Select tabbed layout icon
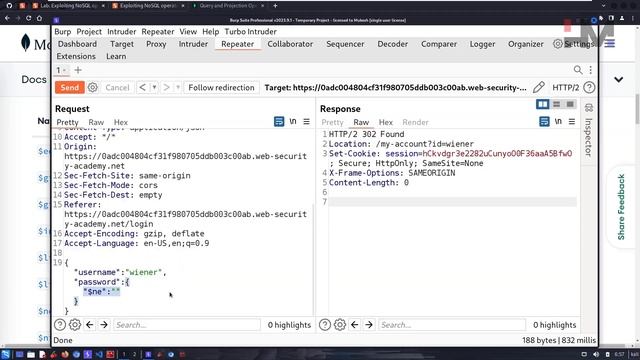 pos(570,104)
